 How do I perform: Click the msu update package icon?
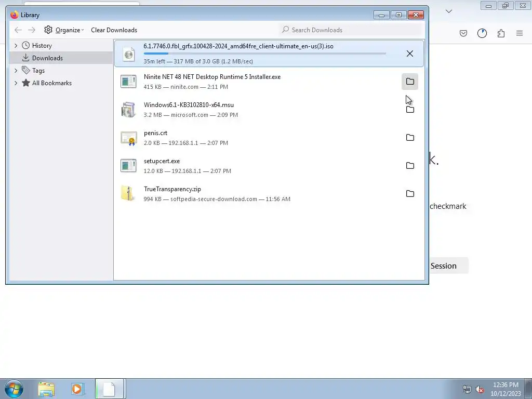(128, 110)
